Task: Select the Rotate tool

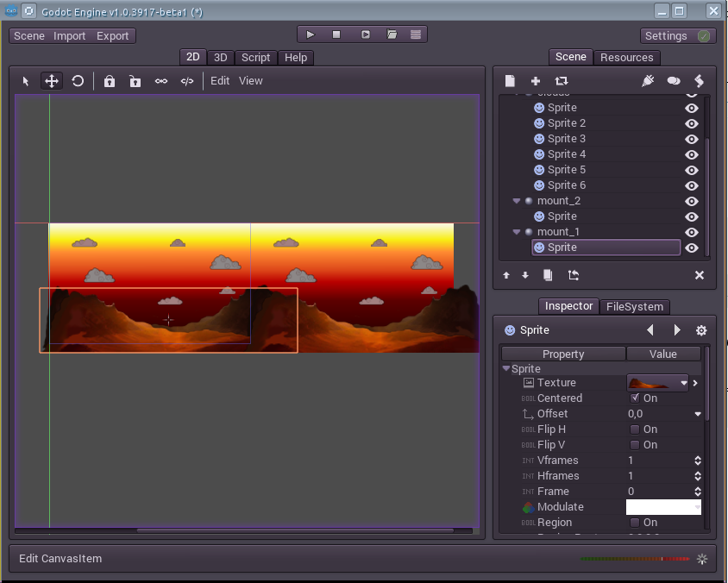Action: (78, 81)
